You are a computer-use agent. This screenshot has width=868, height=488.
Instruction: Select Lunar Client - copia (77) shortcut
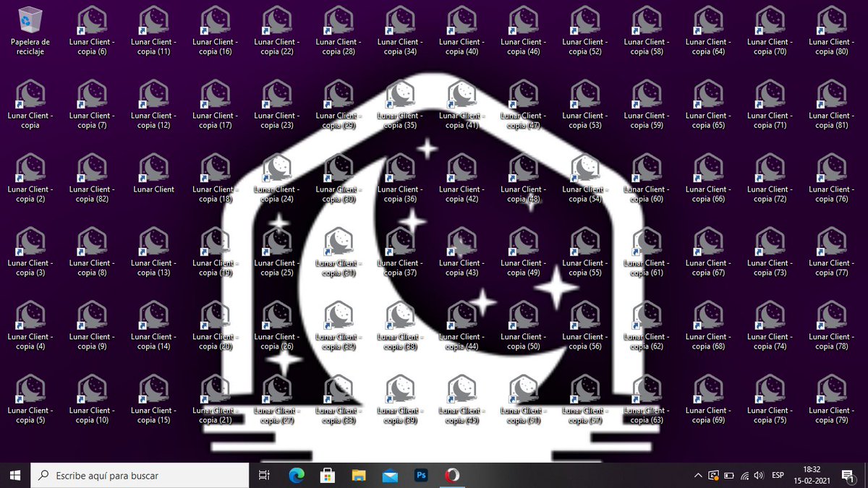832,253
